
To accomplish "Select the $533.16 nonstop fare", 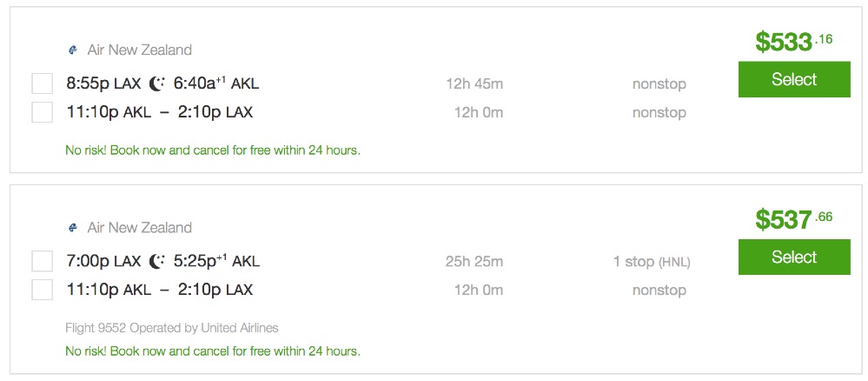I will 793,80.
